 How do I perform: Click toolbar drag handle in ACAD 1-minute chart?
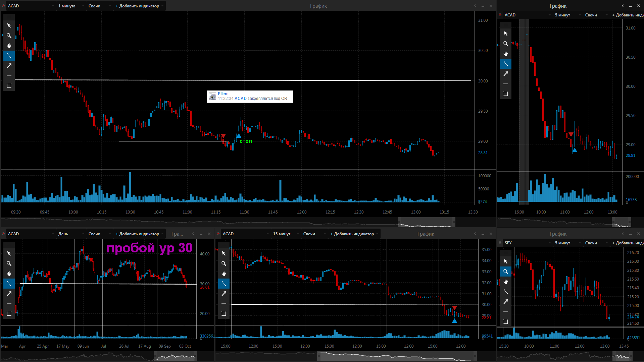point(9,16)
